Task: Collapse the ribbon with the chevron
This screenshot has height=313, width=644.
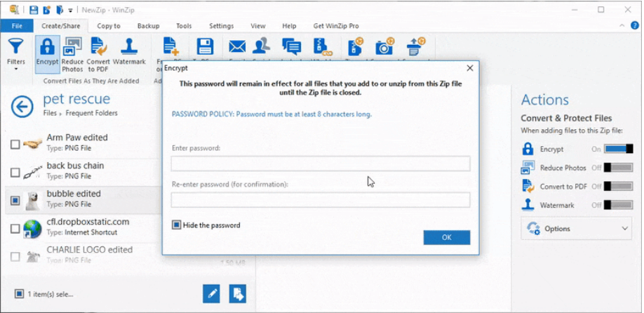Action: click(x=622, y=25)
